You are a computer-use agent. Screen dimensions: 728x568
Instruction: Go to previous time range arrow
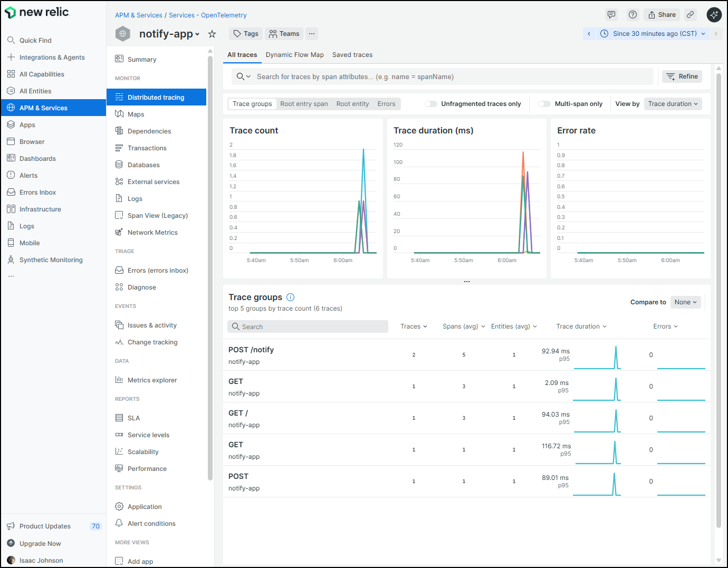(589, 34)
